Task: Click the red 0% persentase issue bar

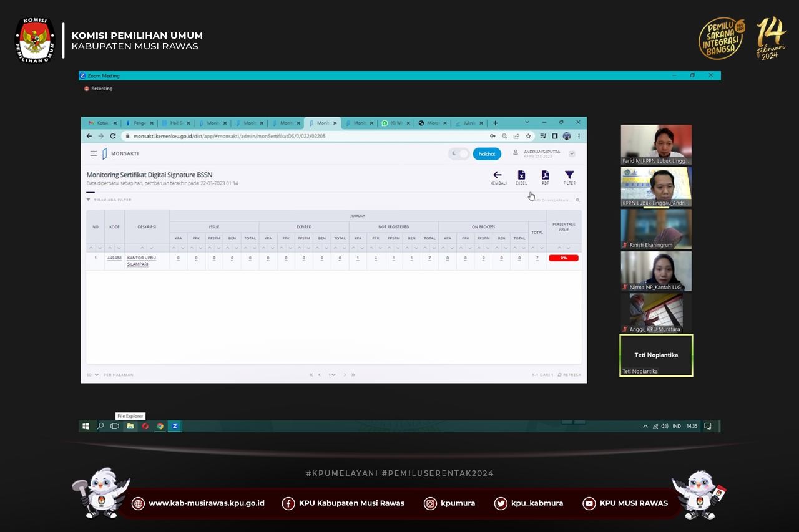Action: coord(564,258)
